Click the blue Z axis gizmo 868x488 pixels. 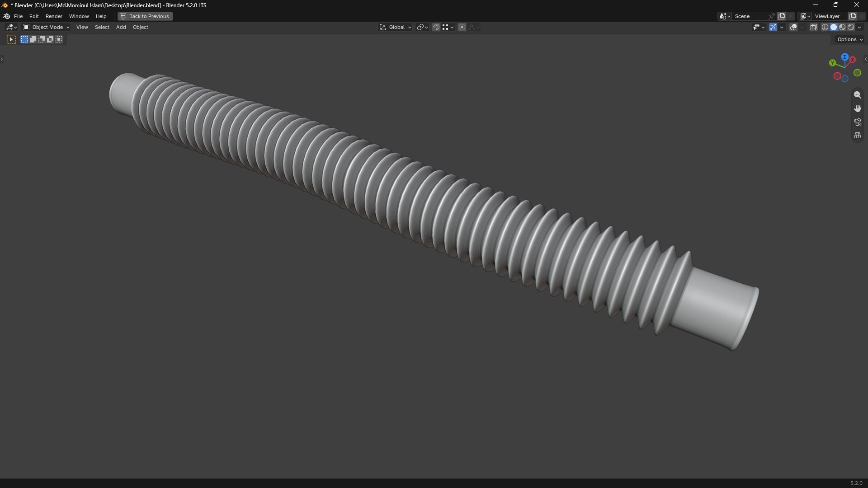(x=844, y=57)
